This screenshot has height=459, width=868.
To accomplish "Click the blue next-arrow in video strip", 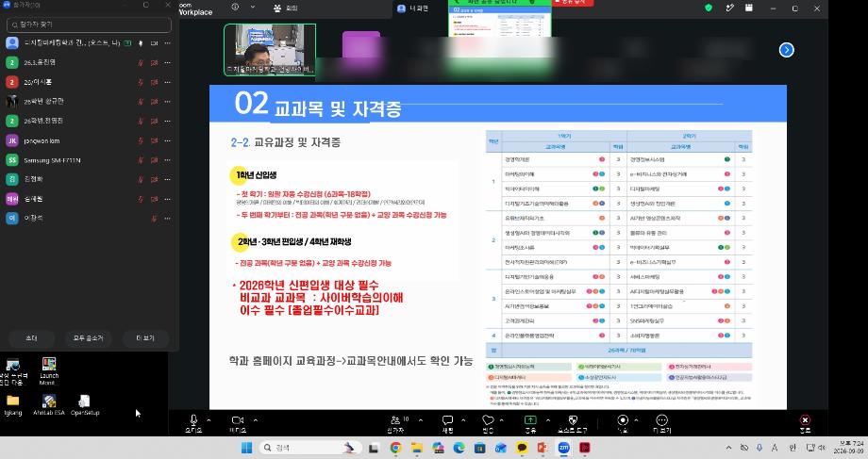I will tap(786, 50).
